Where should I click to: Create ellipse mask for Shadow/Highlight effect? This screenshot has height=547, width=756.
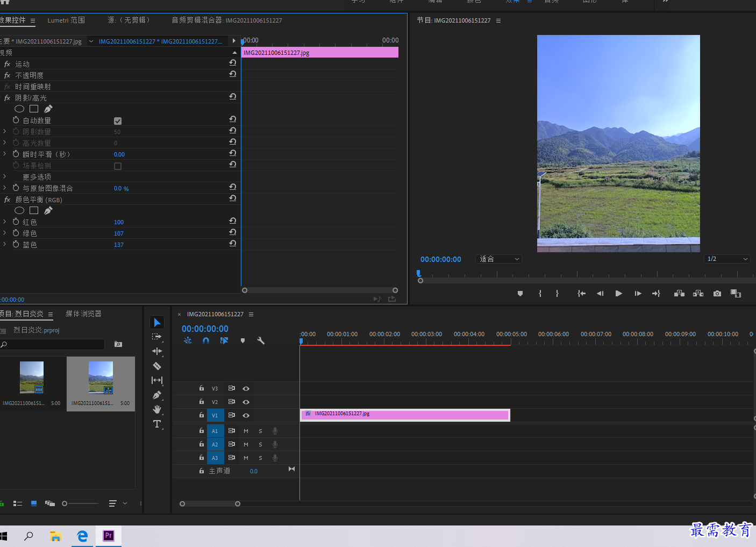19,109
